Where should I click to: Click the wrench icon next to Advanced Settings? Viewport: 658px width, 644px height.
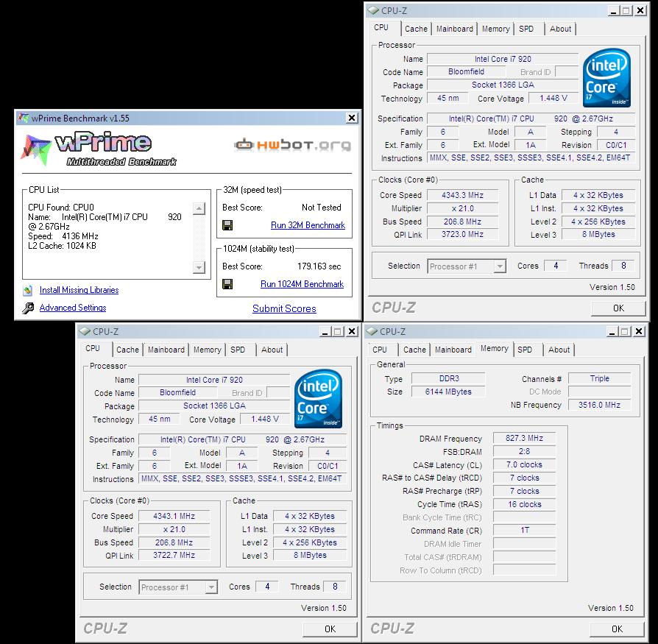(x=28, y=308)
